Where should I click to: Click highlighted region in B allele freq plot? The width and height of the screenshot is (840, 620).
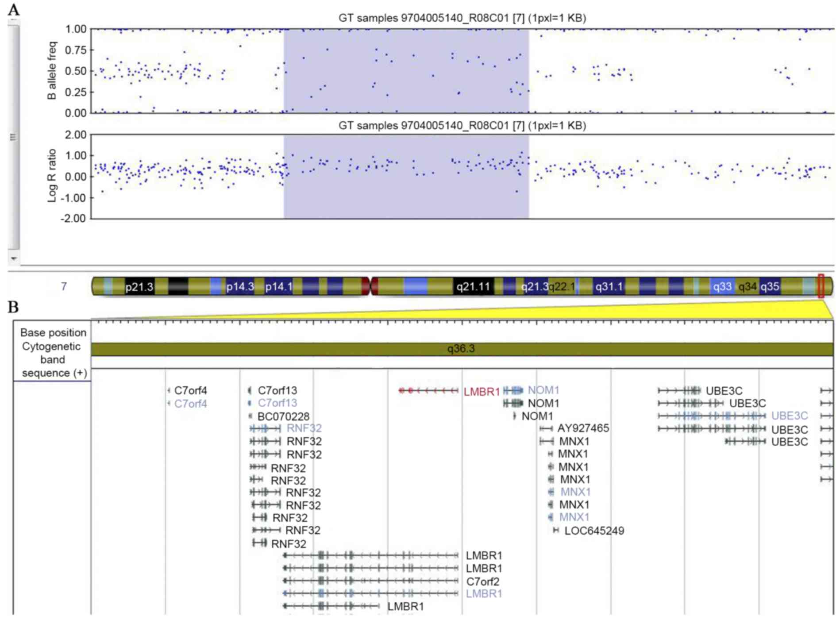coord(406,71)
